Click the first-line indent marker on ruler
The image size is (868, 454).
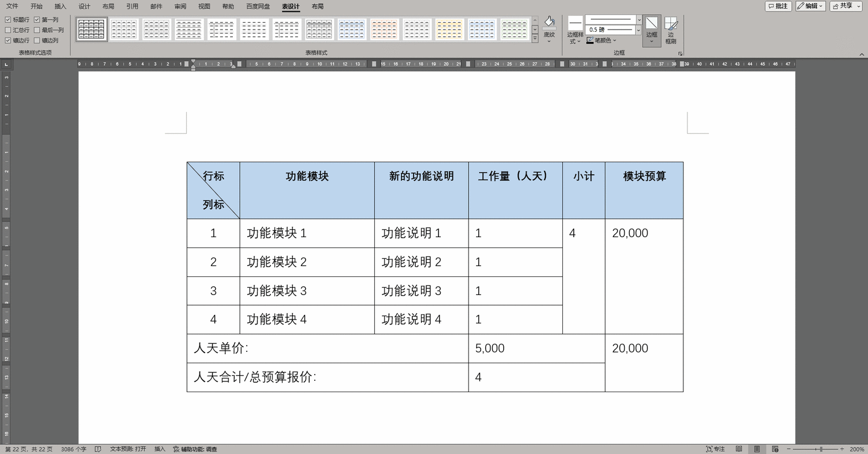[193, 61]
